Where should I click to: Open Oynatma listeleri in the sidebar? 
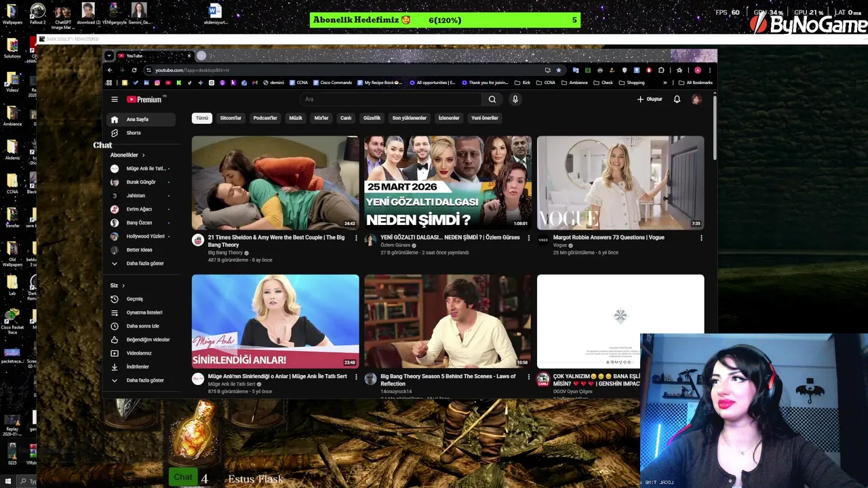[x=141, y=312]
